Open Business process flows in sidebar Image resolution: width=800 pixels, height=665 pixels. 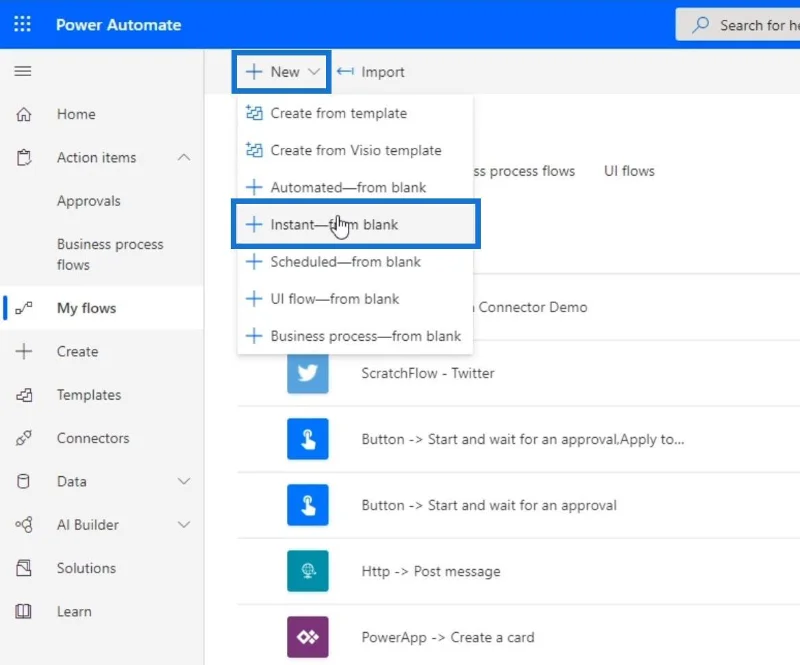click(110, 254)
